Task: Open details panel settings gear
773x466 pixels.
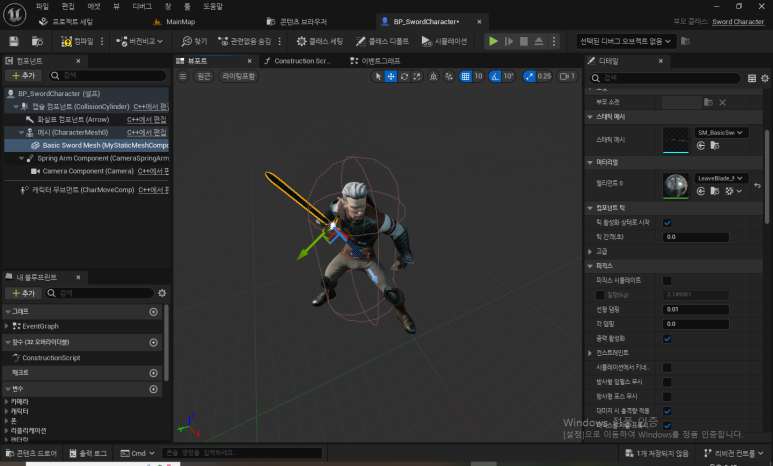Action: [x=765, y=78]
